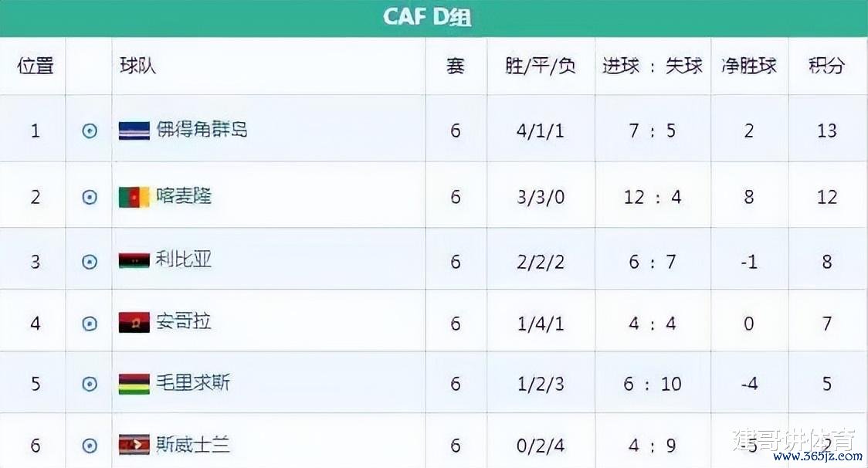
Task: Select the radio circle beside 佛得角群岛
Action: (90, 131)
